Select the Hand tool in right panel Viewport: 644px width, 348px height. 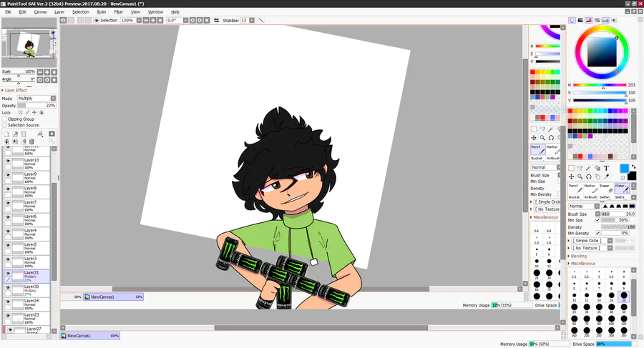pyautogui.click(x=597, y=177)
